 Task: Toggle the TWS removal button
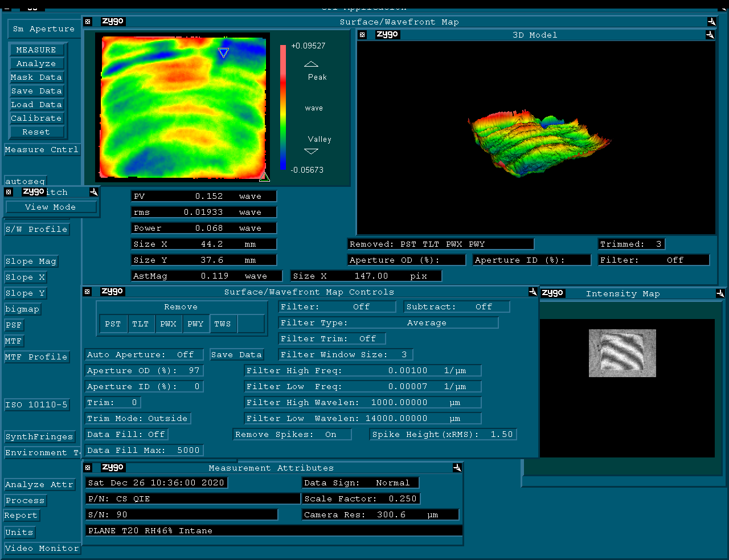[223, 324]
